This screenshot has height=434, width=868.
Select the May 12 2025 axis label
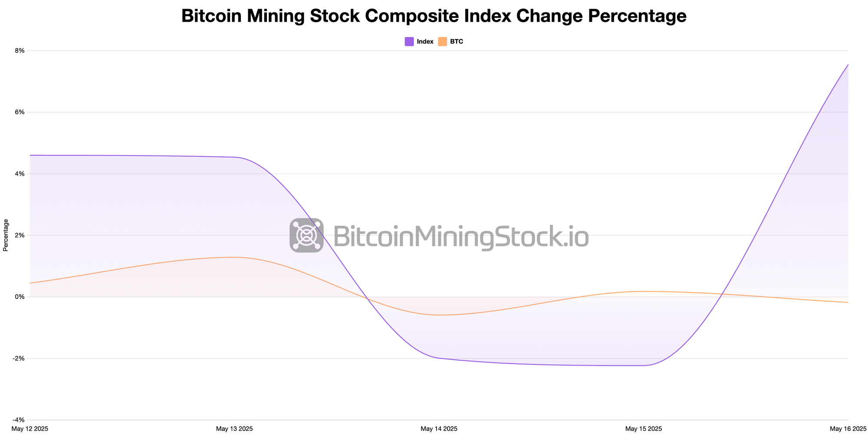[30, 429]
